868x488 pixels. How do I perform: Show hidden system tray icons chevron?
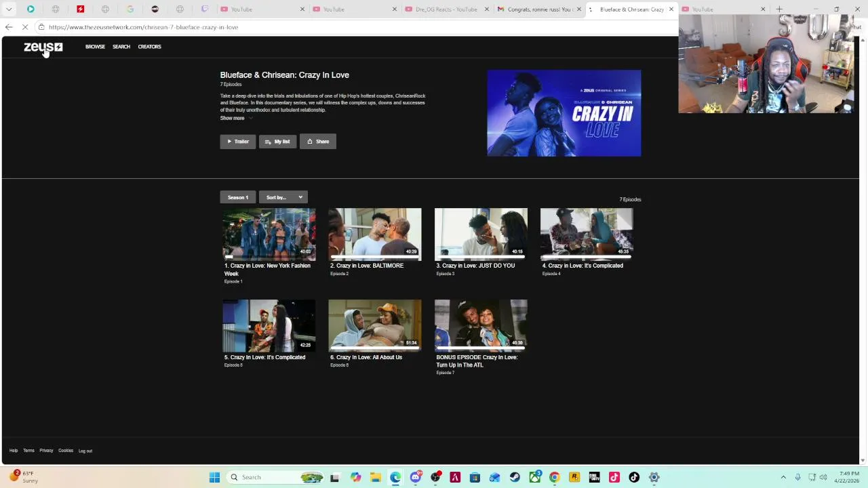click(783, 477)
